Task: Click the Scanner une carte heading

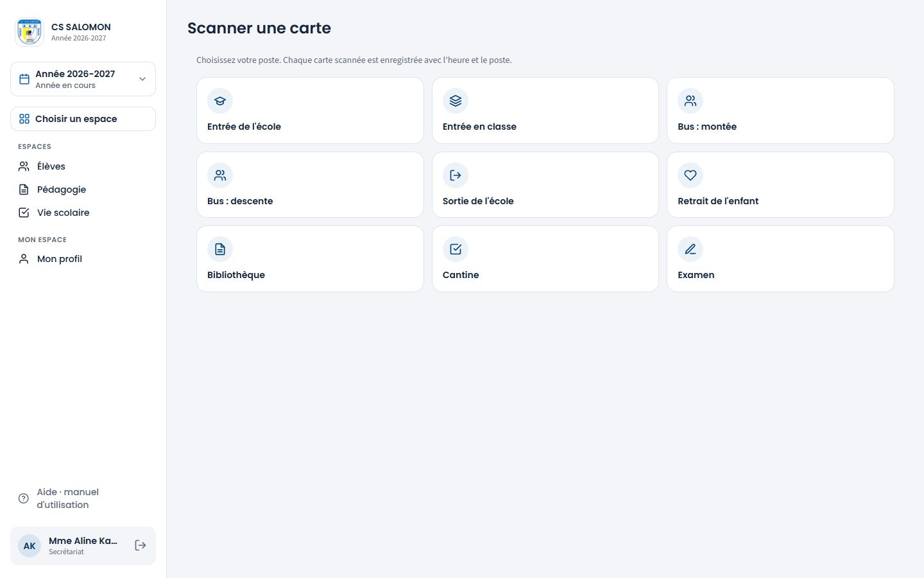Action: pos(259,28)
